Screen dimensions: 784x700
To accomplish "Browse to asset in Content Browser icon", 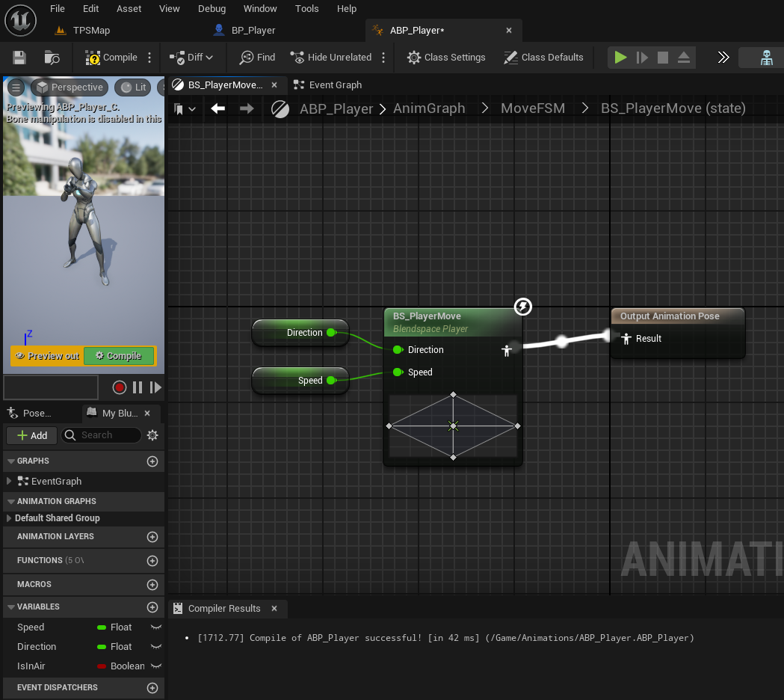I will click(x=52, y=58).
